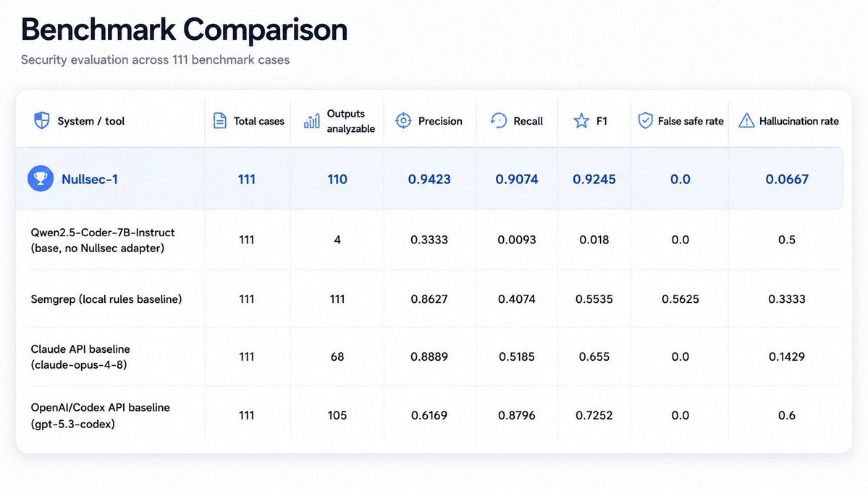Click the checkmark shield icon for False safe rate
The image size is (868, 489).
click(x=646, y=121)
